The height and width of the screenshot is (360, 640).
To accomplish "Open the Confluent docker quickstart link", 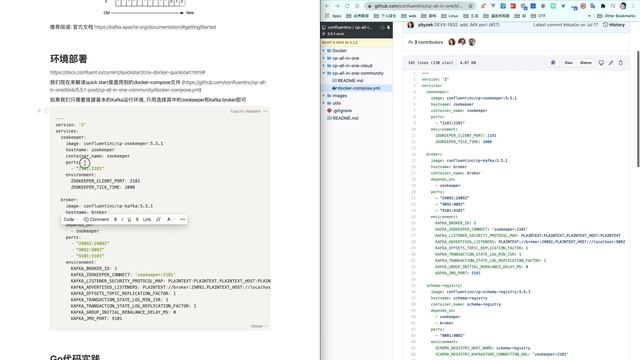I will pyautogui.click(x=127, y=72).
